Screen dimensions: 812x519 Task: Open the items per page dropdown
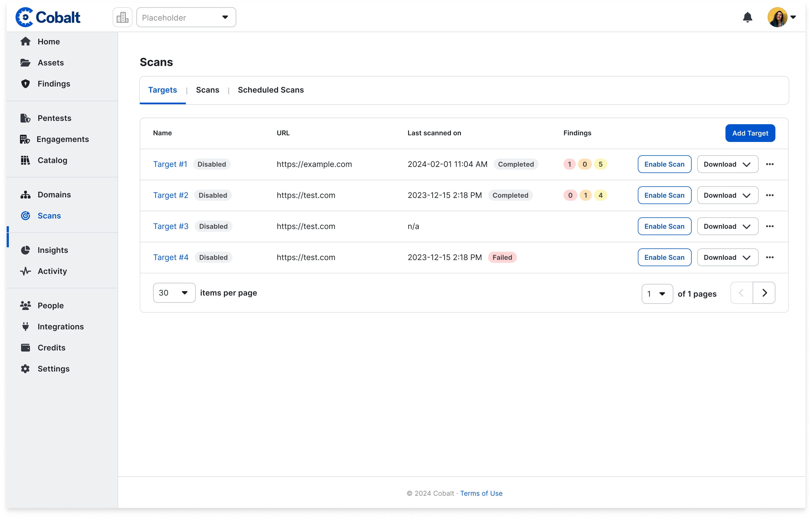[174, 292]
